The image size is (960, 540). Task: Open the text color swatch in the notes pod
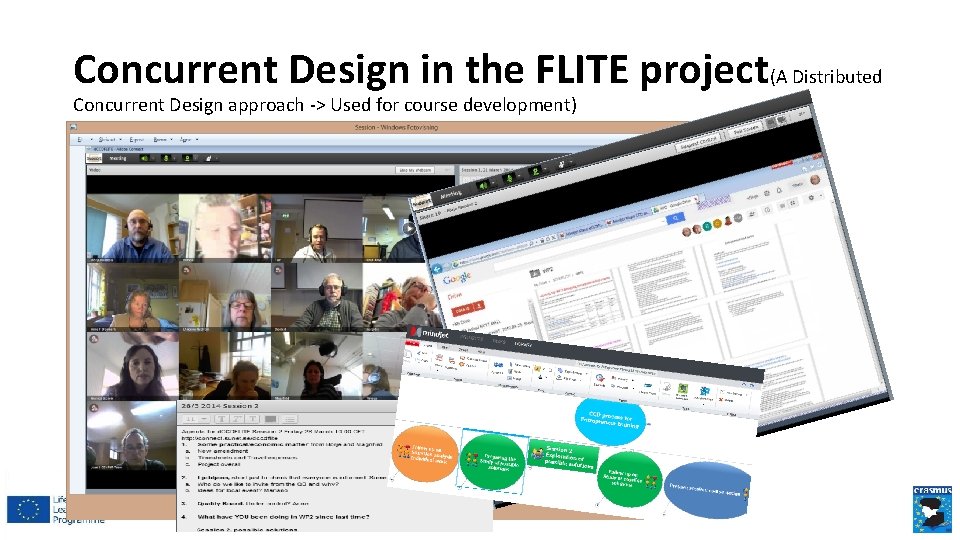coord(271,419)
